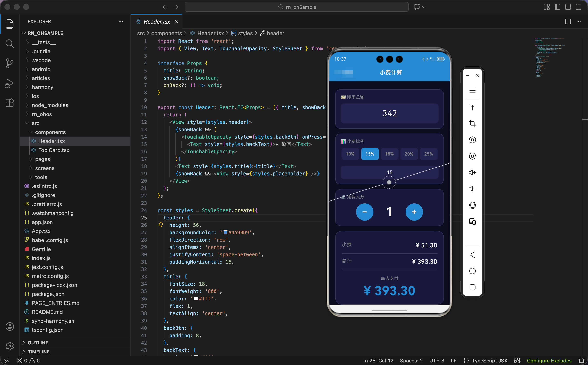Open the Search view in activity bar
Screen dimensions: 588x365
tap(9, 44)
